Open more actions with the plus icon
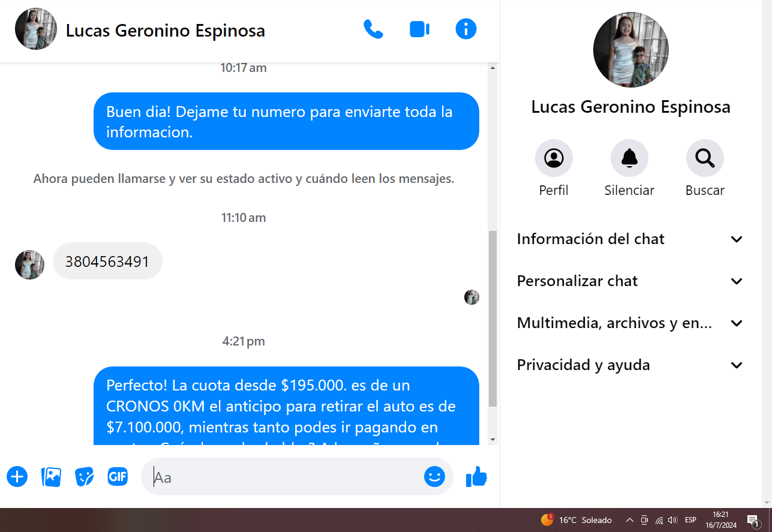The width and height of the screenshot is (772, 532). coord(17,477)
